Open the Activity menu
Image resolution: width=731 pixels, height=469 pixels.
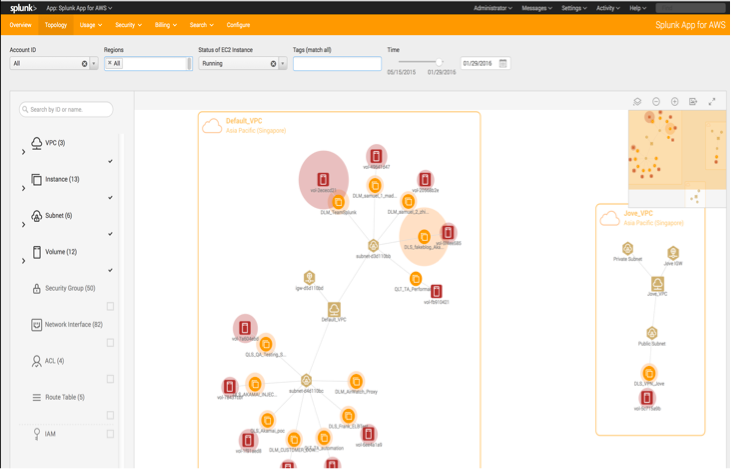608,8
